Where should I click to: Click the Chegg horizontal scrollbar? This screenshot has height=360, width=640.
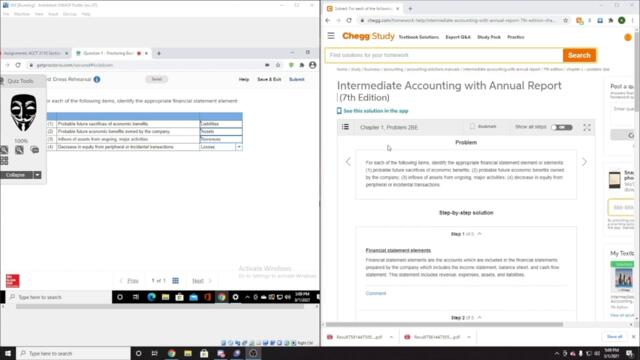444,324
